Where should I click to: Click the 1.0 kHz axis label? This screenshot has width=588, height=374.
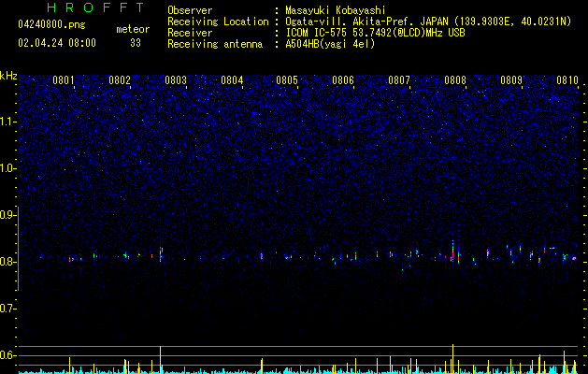point(7,168)
